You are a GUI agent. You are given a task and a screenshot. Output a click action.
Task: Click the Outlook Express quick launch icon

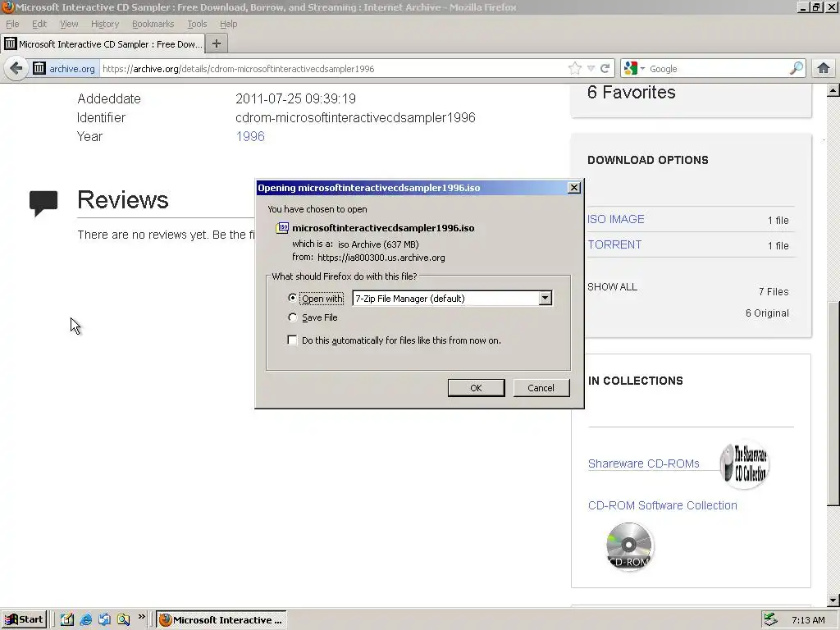coord(104,620)
